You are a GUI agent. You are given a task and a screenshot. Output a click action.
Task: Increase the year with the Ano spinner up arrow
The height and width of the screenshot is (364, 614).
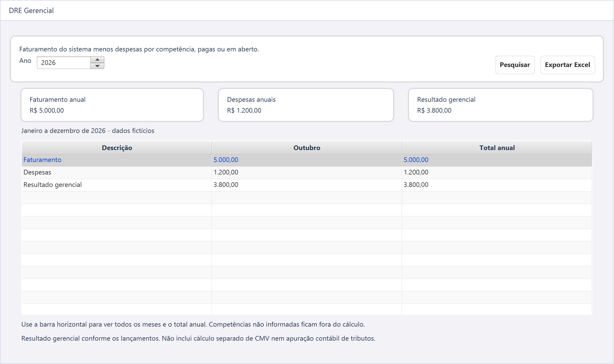tap(97, 60)
